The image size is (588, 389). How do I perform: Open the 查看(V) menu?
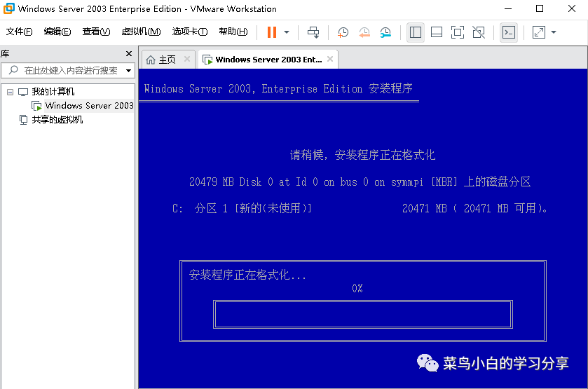tap(96, 32)
